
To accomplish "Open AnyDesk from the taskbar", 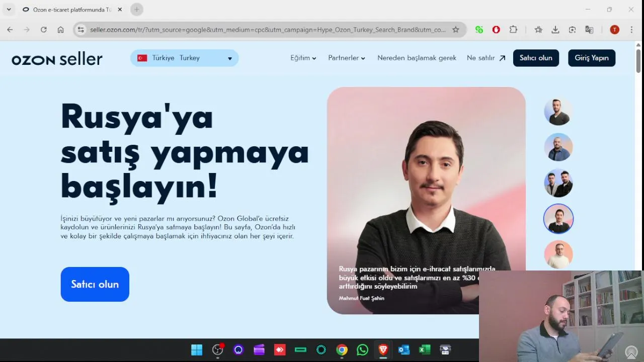I will (x=280, y=350).
